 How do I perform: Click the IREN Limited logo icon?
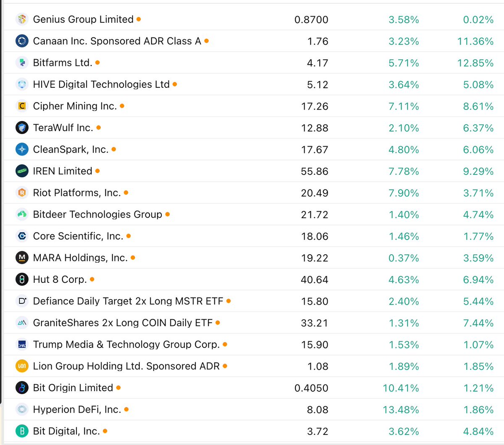(22, 171)
